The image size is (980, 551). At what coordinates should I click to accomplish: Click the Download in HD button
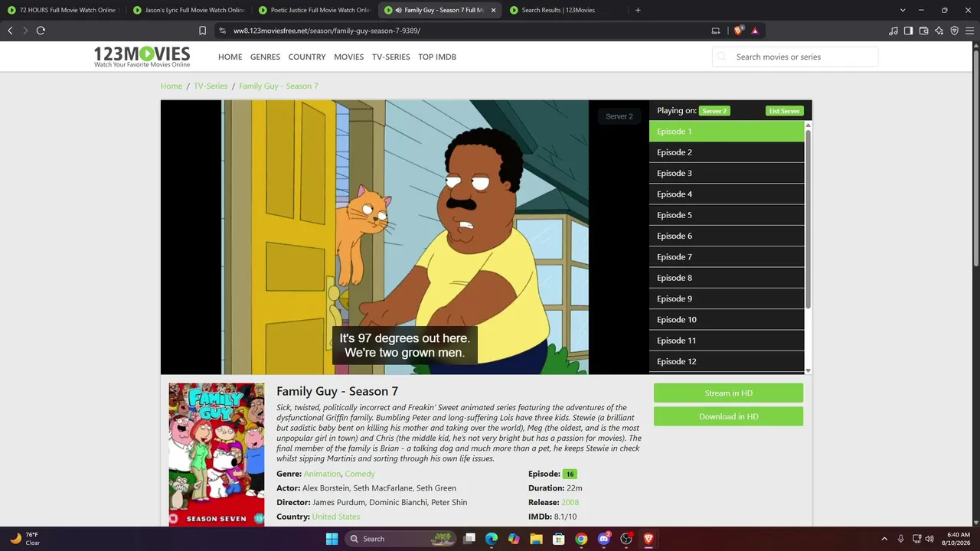pos(728,416)
